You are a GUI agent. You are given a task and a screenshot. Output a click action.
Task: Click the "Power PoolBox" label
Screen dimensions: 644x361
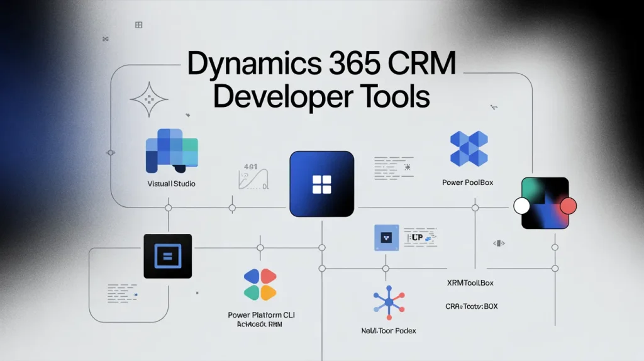point(467,182)
